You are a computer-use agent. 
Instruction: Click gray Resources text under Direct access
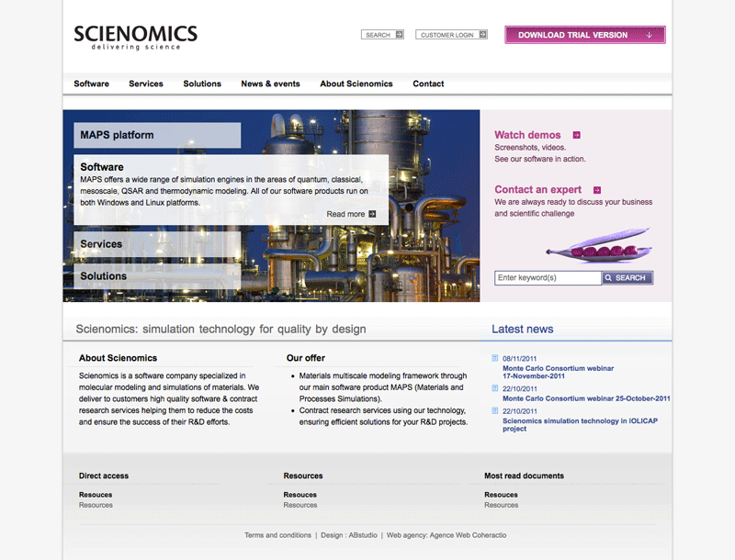pyautogui.click(x=96, y=505)
